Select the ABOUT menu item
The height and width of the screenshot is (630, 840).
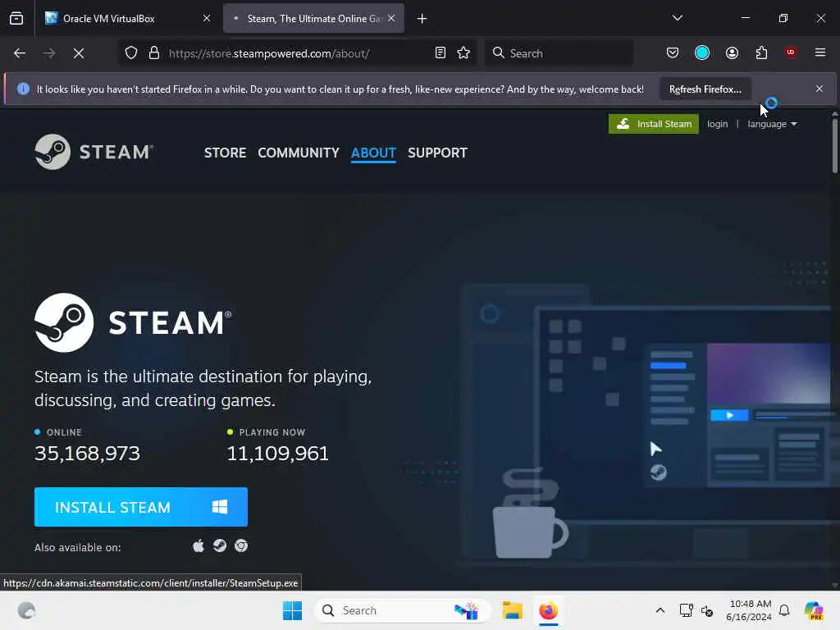pyautogui.click(x=373, y=153)
